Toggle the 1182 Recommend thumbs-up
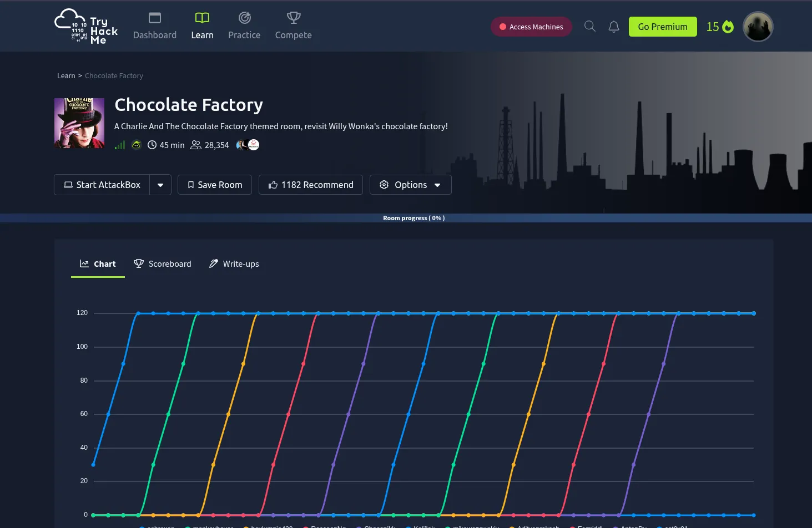The height and width of the screenshot is (528, 812). [310, 185]
